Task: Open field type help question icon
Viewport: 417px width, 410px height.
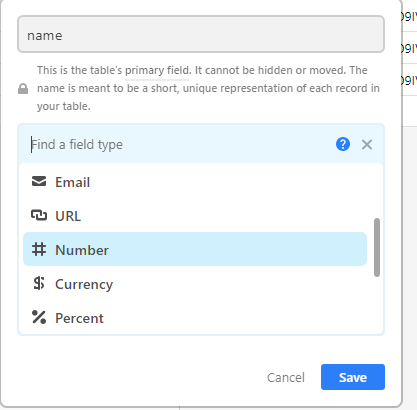Action: click(x=343, y=144)
